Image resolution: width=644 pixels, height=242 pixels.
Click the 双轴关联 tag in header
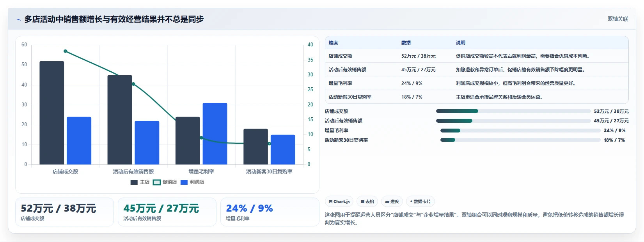[x=617, y=19]
